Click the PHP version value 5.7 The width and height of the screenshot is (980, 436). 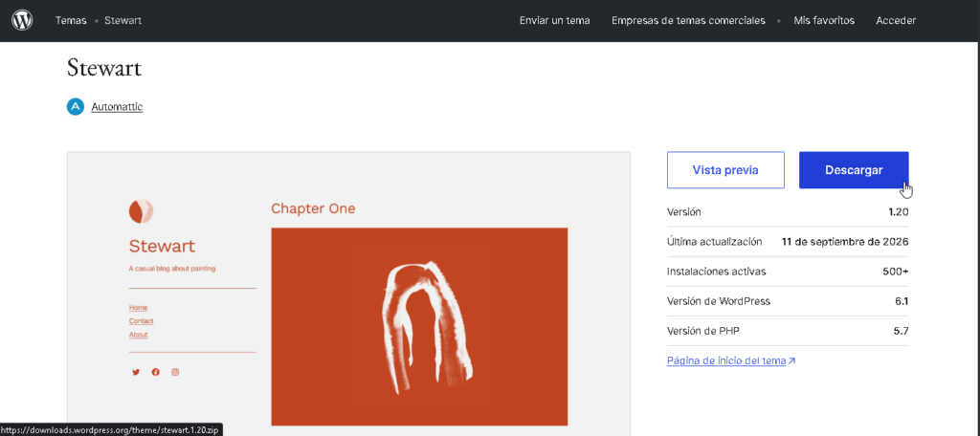pos(902,331)
